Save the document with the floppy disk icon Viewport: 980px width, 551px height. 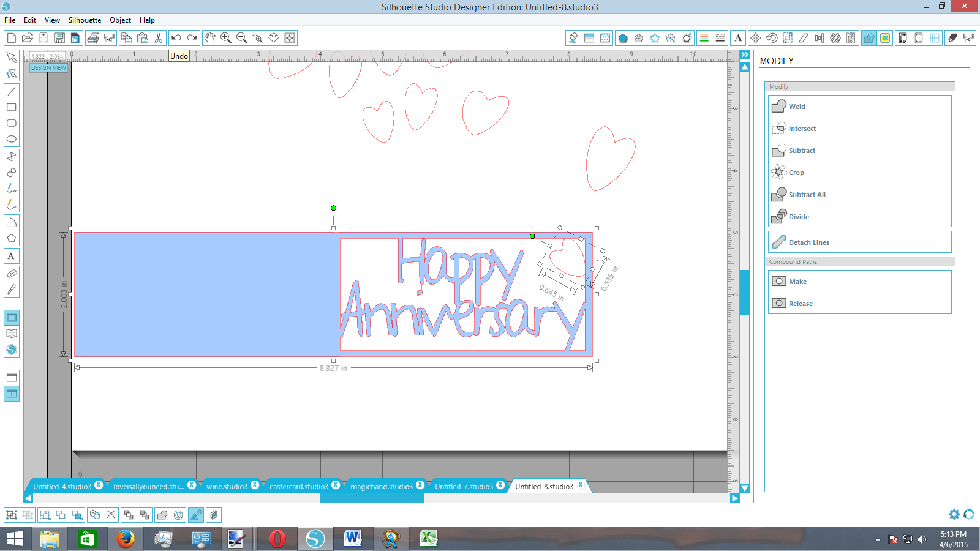(x=59, y=38)
